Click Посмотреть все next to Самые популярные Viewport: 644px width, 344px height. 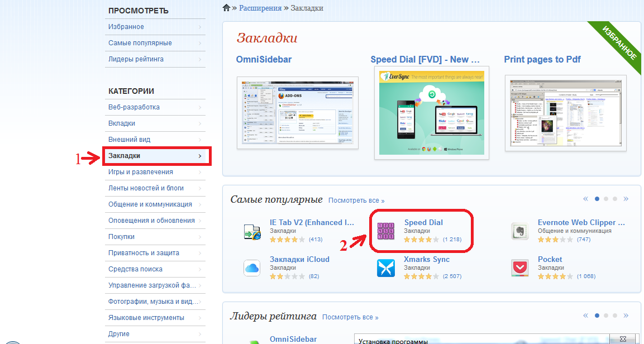pyautogui.click(x=356, y=200)
